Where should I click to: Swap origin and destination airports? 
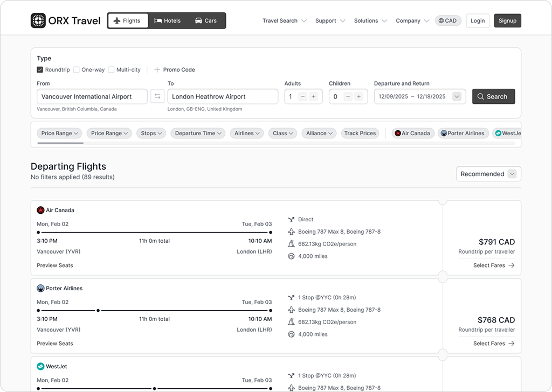pos(157,96)
